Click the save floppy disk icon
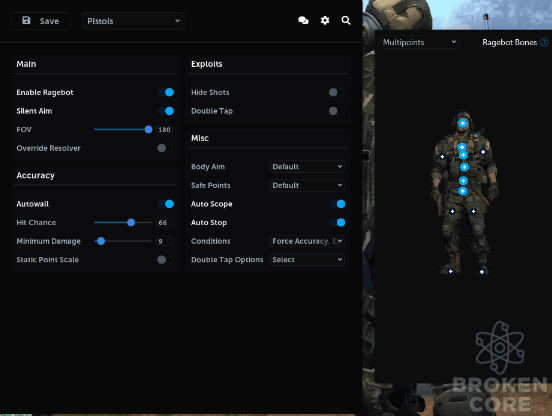Screen dimensions: 552x416 tap(26, 20)
